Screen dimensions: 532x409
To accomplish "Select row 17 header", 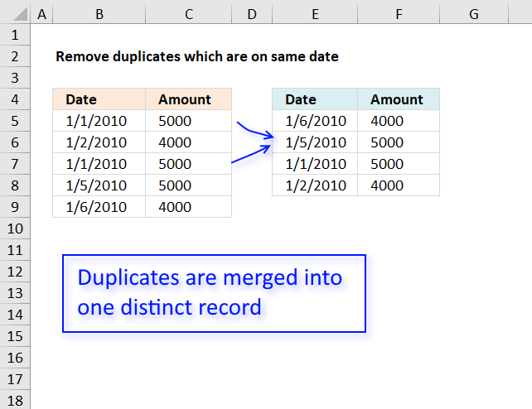I will [x=15, y=379].
